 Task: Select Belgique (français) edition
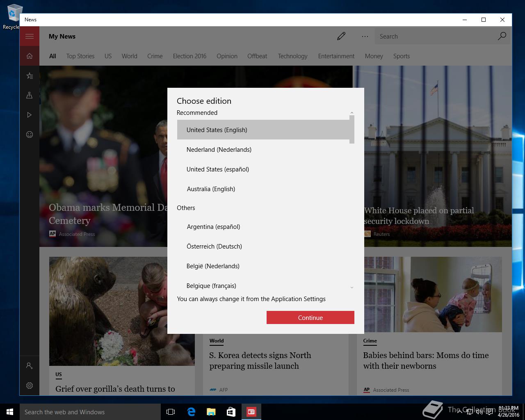(263, 285)
